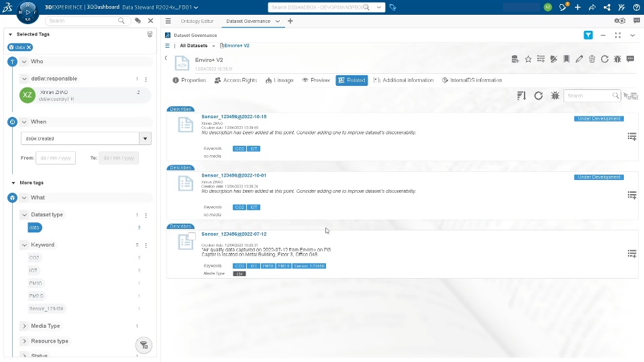Expand the Resource type group
The image size is (644, 362).
click(x=25, y=341)
